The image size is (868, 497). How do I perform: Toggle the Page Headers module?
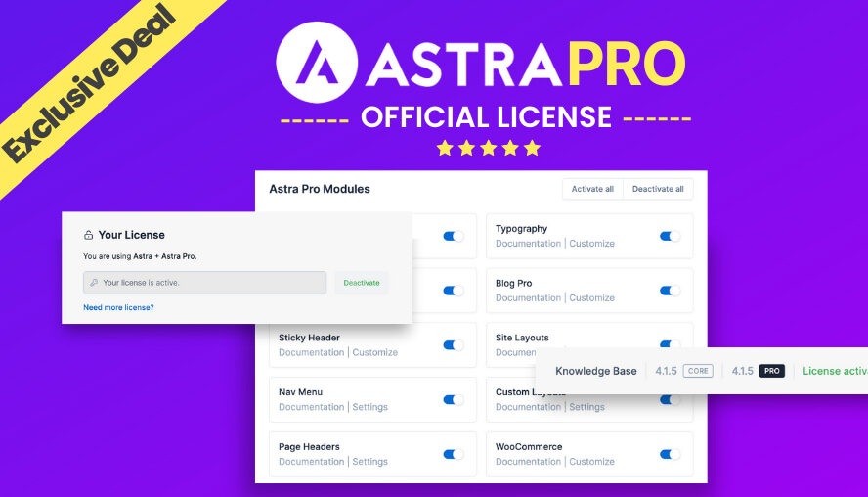click(x=453, y=454)
